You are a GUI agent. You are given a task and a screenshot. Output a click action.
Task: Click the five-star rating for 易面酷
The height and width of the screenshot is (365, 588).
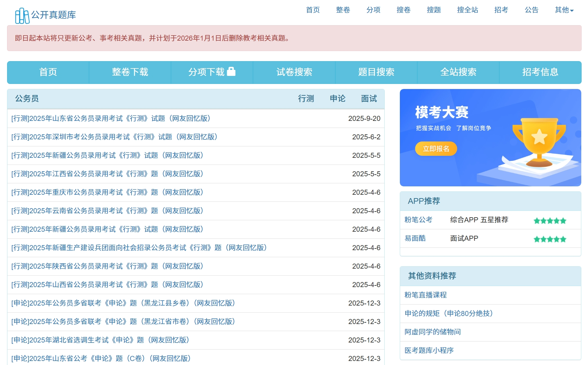(550, 239)
